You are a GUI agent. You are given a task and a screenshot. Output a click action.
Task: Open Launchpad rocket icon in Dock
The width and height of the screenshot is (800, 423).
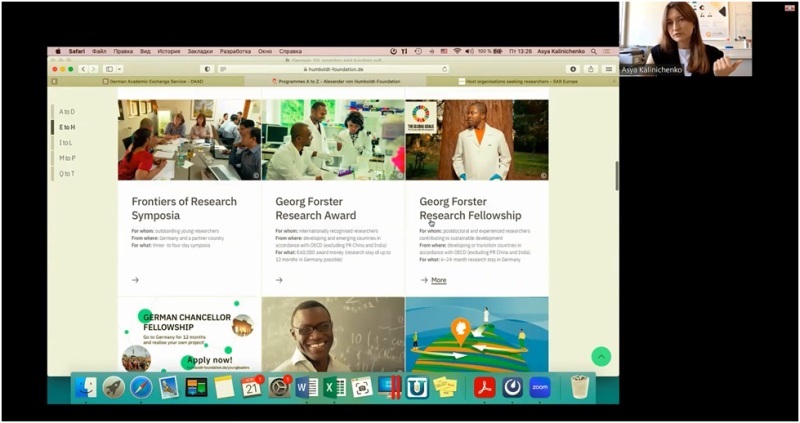114,388
